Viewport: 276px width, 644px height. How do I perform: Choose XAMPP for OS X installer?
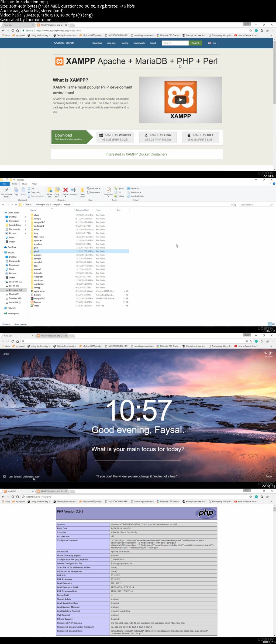click(x=200, y=137)
